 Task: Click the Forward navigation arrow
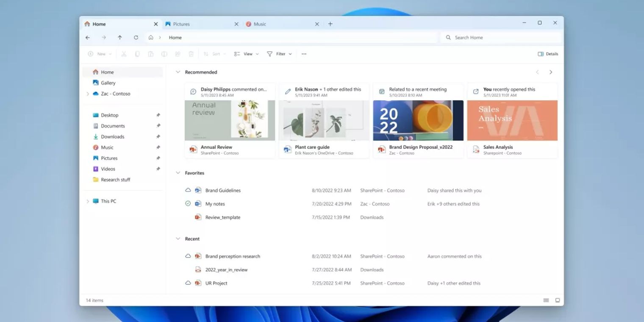(104, 37)
